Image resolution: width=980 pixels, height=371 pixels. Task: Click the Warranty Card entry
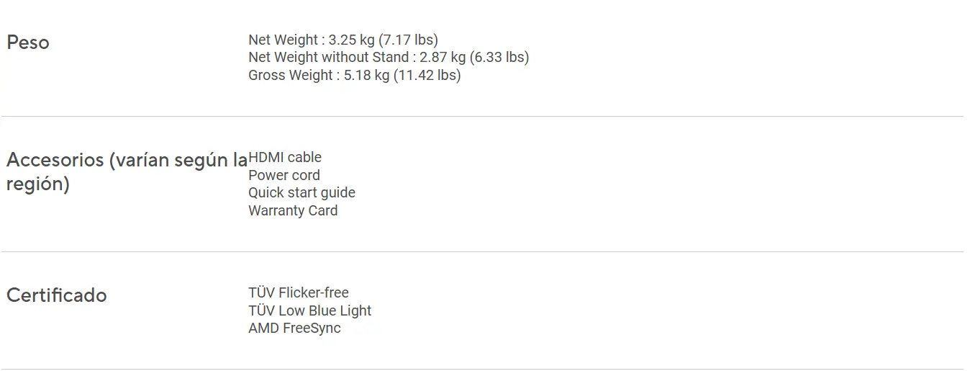coord(293,210)
